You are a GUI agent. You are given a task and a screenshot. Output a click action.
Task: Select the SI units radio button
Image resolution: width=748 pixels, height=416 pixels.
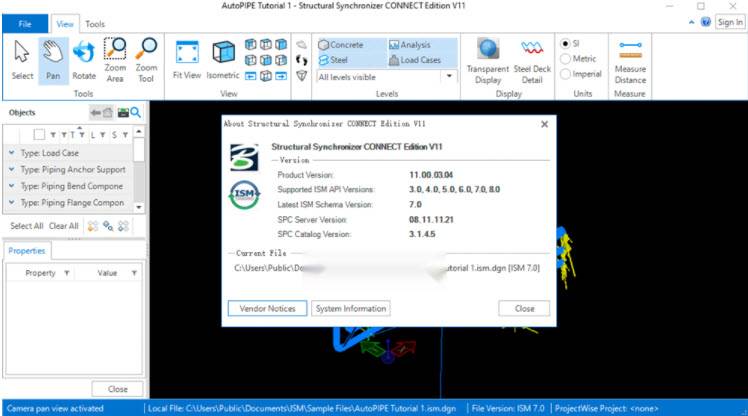pyautogui.click(x=565, y=43)
